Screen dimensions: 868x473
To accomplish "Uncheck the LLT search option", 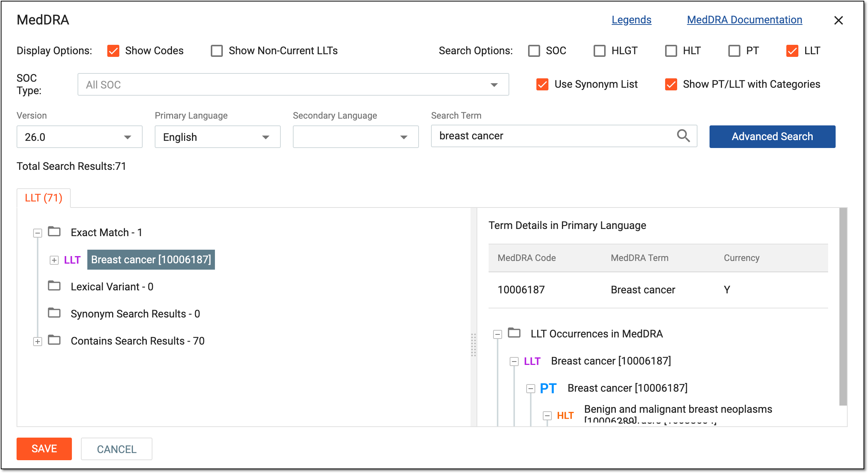I will (x=792, y=51).
